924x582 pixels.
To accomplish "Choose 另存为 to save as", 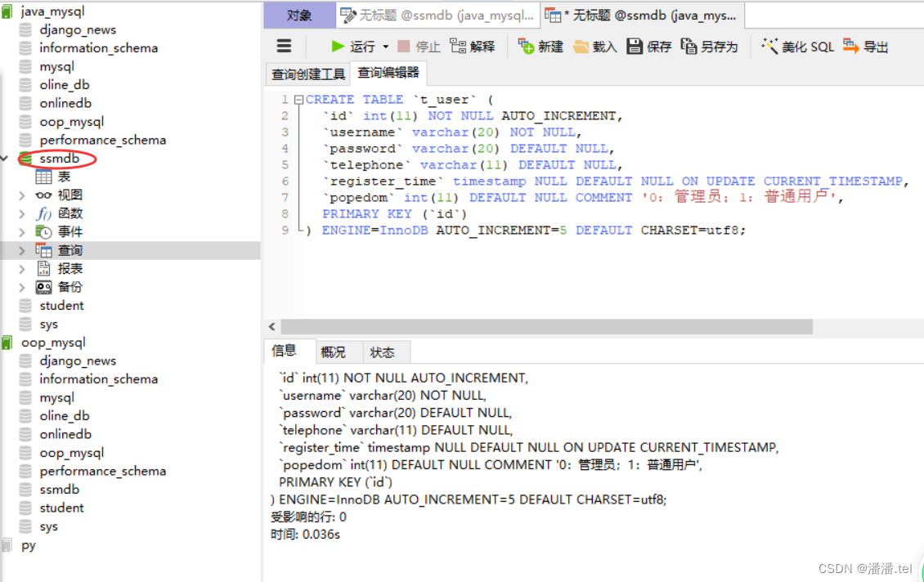I will click(709, 47).
